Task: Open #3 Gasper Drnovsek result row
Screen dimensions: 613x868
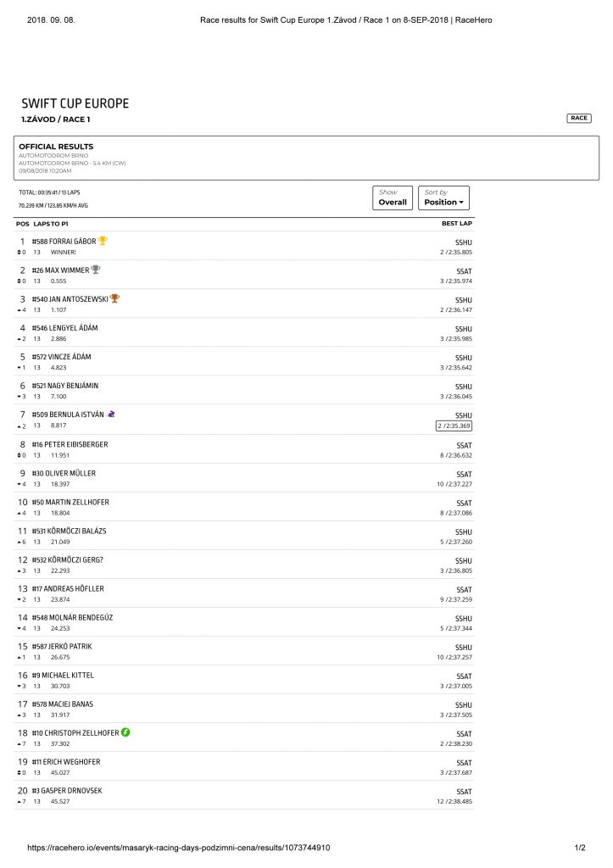Action: (244, 795)
